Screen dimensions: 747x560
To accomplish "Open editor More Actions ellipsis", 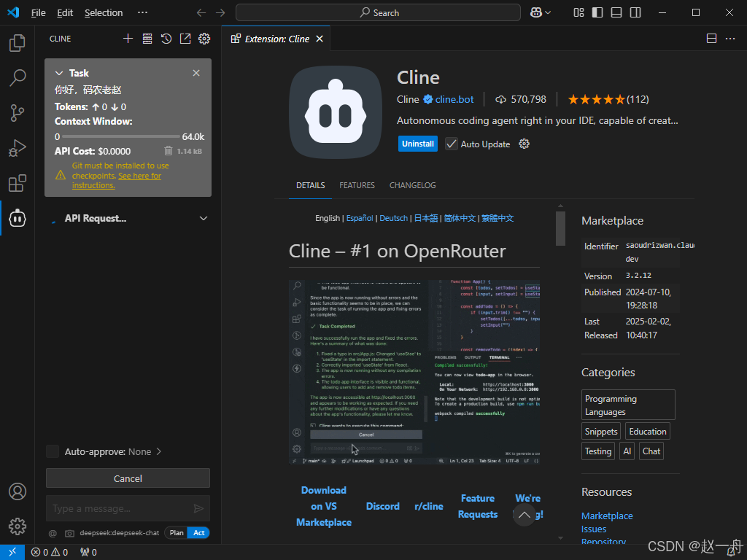I will tap(730, 39).
